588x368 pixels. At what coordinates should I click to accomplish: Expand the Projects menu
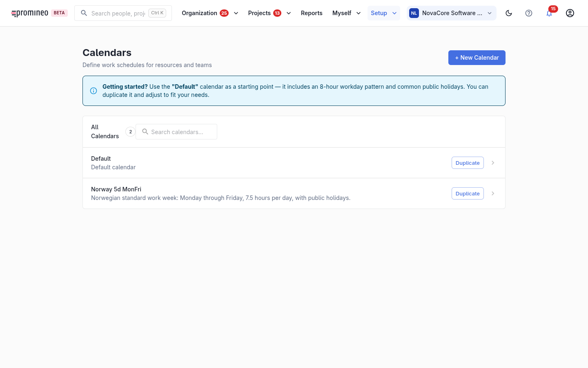coord(269,13)
